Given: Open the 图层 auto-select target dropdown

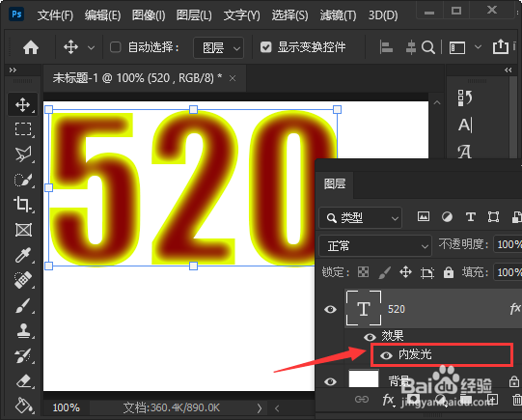Looking at the screenshot, I should 218,48.
